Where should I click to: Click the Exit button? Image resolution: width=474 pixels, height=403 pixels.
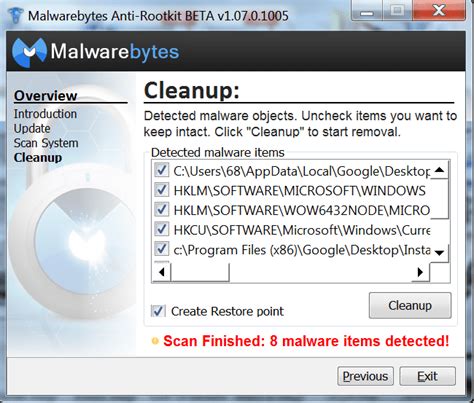(427, 376)
